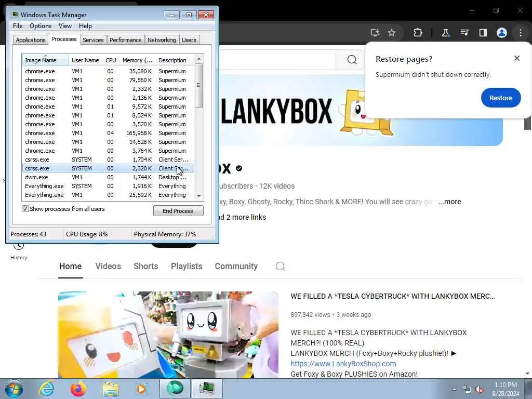Switch to the Users tab
The height and width of the screenshot is (399, 532).
coord(189,40)
